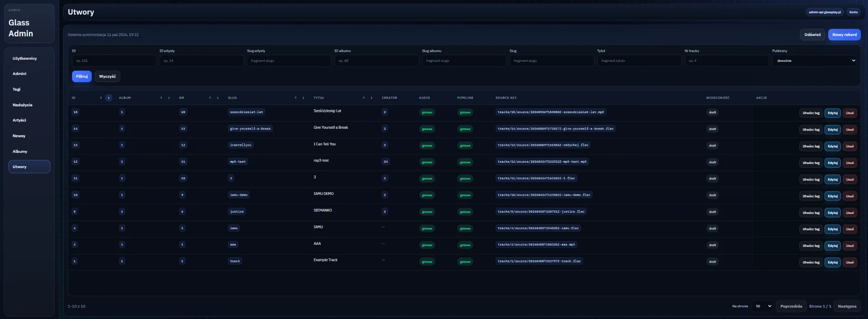Screen dimensions: 868x319
Task: Click the admin-api.glassplay.pl badge
Action: point(825,12)
